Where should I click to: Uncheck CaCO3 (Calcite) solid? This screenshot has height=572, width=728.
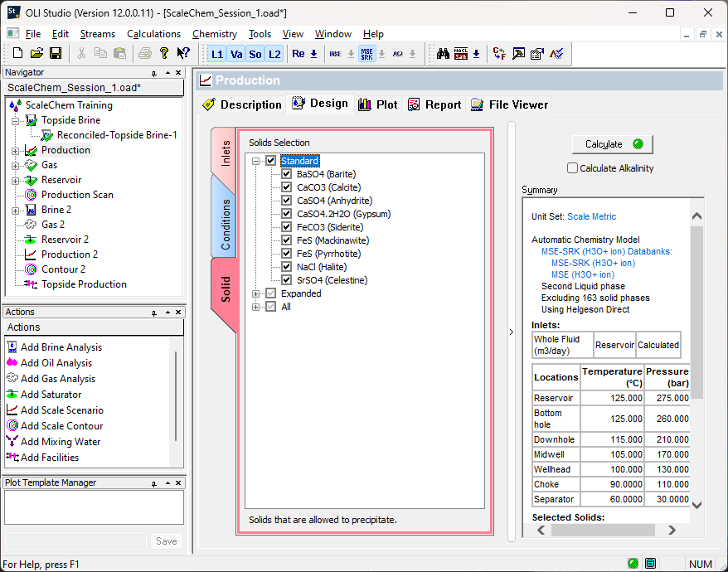(x=286, y=187)
